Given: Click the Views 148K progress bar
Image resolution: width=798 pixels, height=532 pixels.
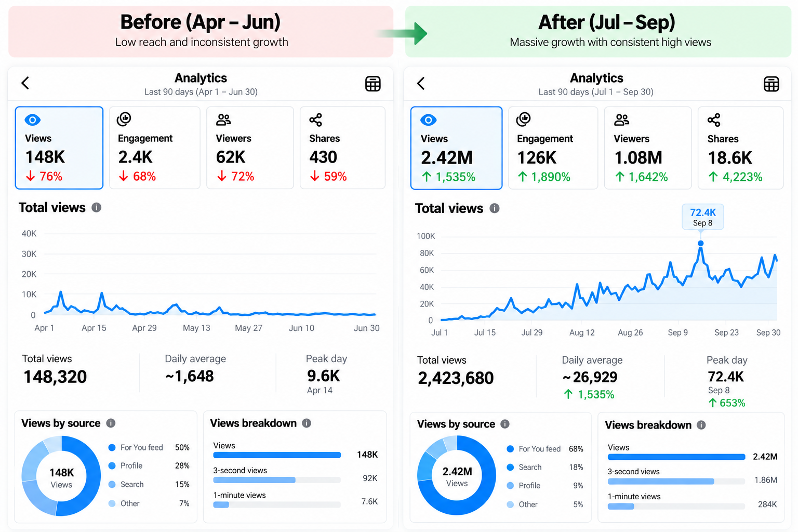Looking at the screenshot, I should (x=277, y=455).
